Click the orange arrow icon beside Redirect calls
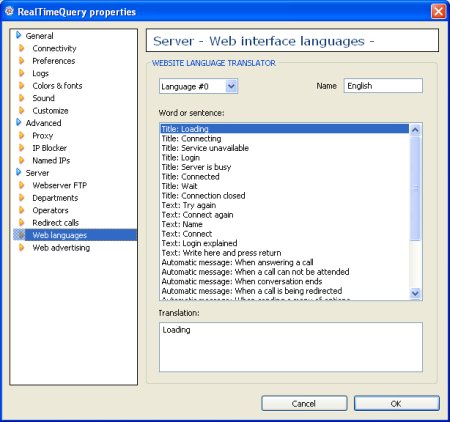 click(x=22, y=222)
